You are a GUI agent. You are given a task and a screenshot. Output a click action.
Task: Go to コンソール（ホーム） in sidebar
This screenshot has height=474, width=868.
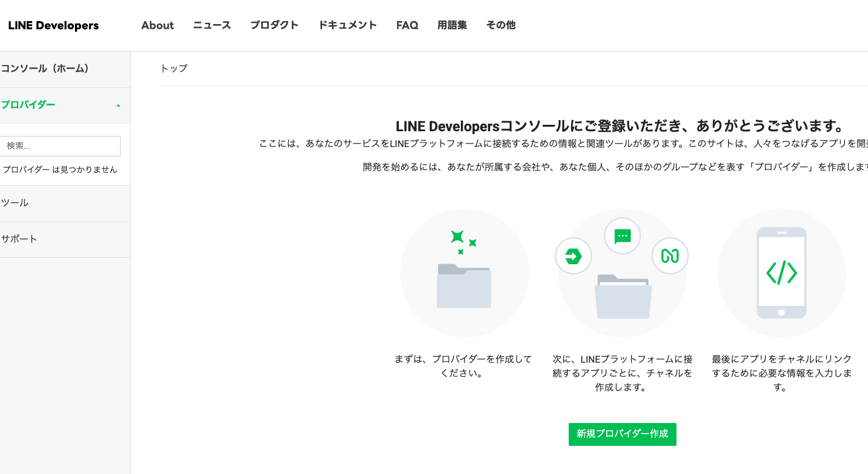(x=65, y=69)
